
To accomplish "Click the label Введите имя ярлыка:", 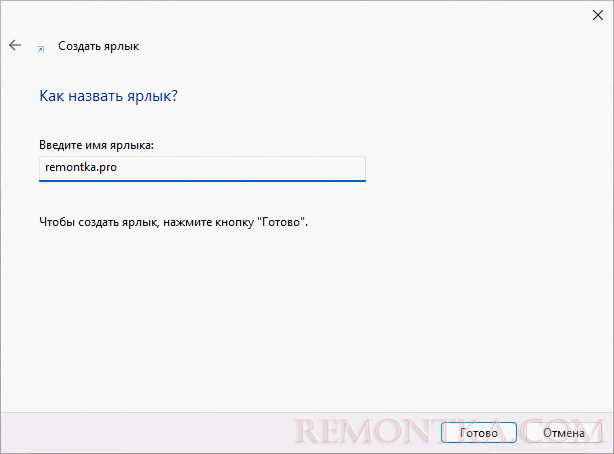I will coord(96,145).
